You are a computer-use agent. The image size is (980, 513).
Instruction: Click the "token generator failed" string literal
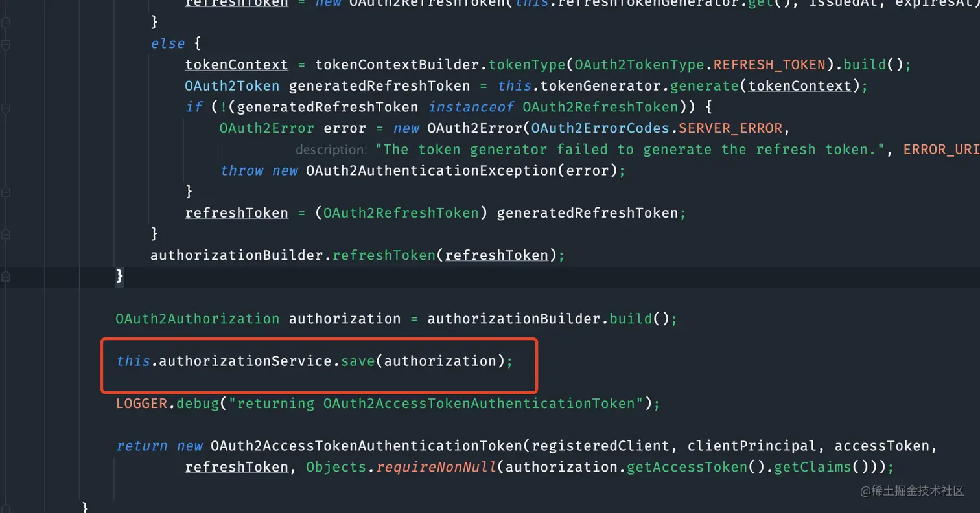630,149
